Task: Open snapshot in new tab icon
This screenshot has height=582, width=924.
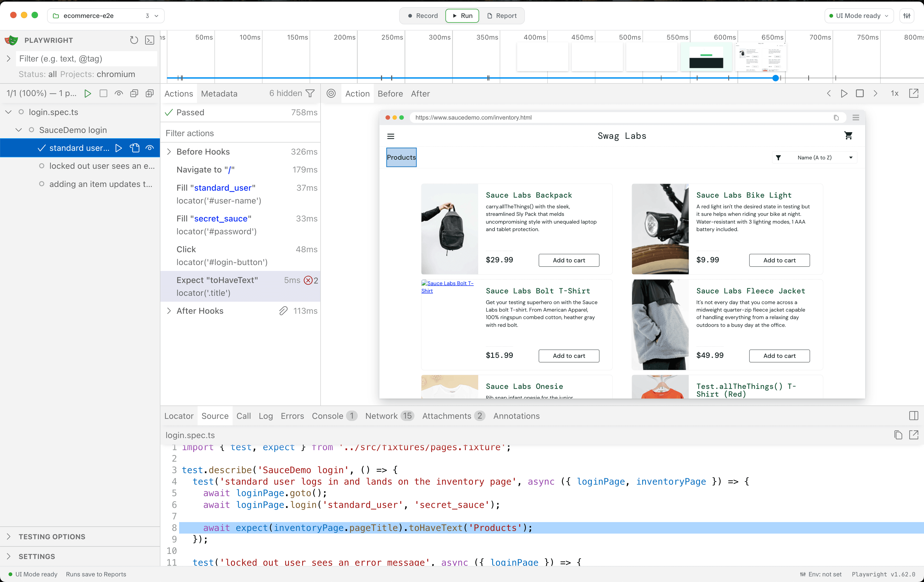Action: pos(914,93)
